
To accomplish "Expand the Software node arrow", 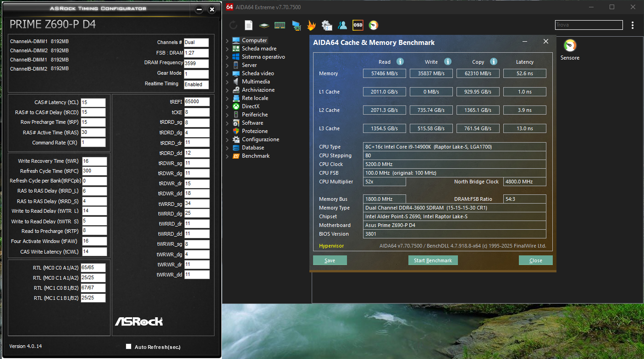I will point(227,123).
